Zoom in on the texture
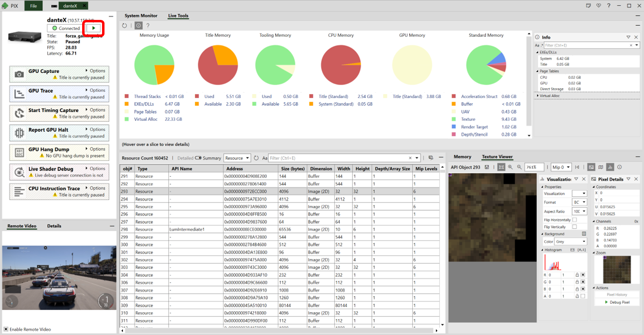The width and height of the screenshot is (644, 335). point(510,167)
